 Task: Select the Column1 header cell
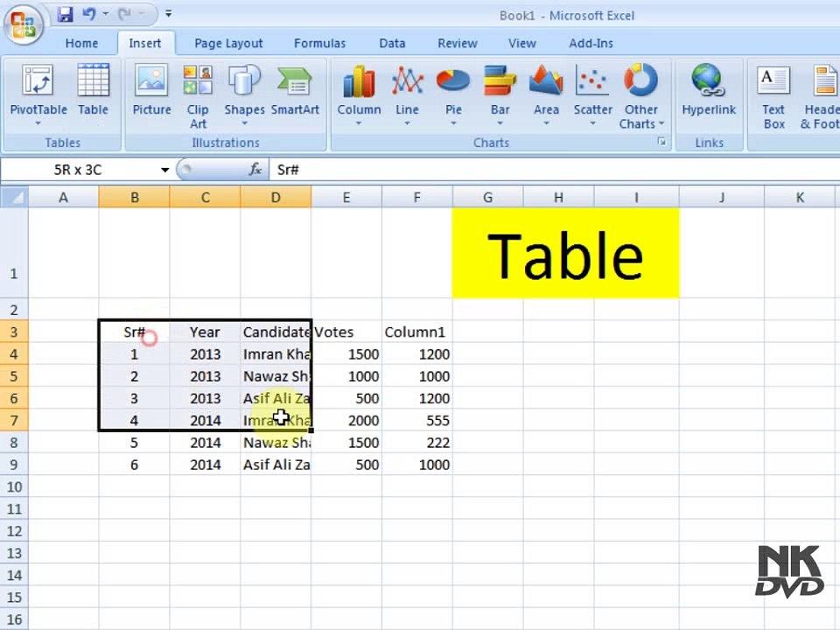(416, 332)
